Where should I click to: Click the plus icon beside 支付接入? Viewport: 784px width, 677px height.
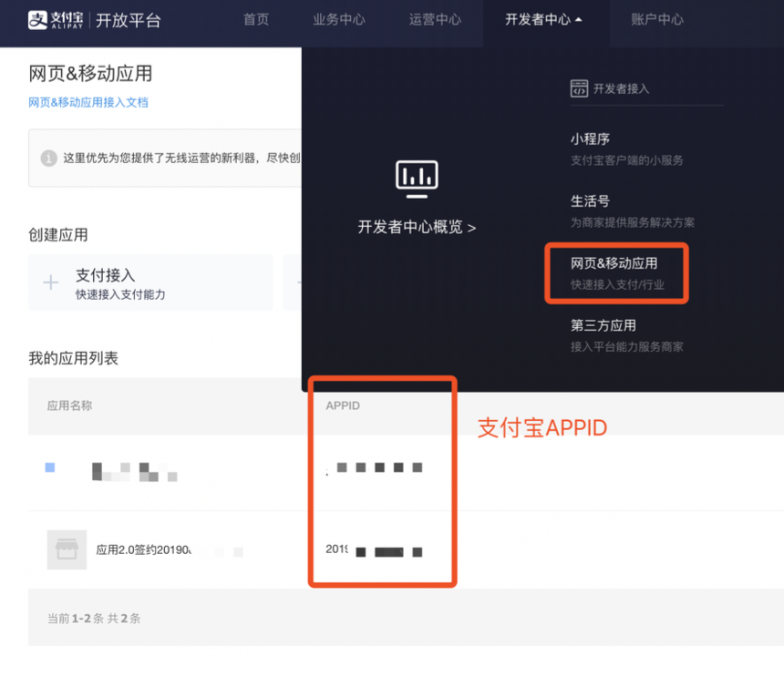click(x=50, y=282)
